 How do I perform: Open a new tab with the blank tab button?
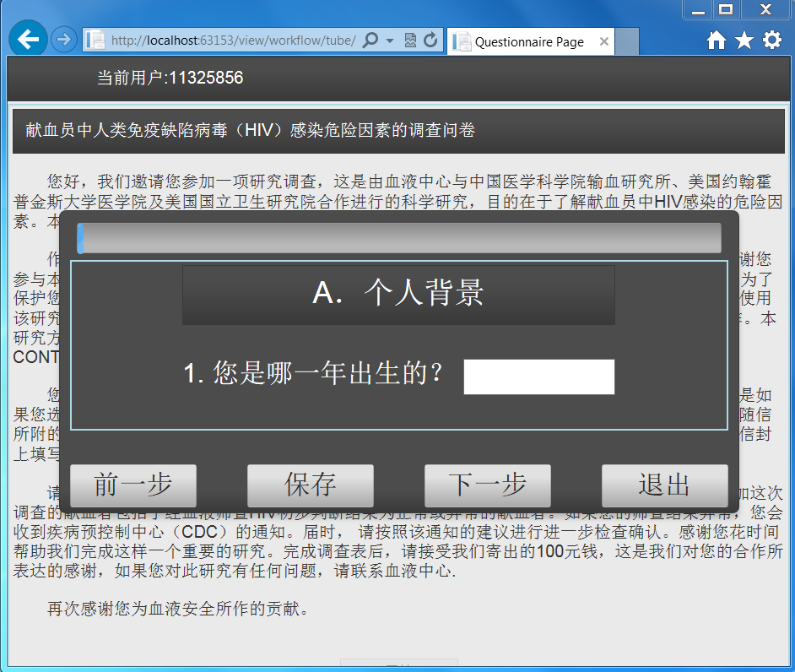point(627,41)
